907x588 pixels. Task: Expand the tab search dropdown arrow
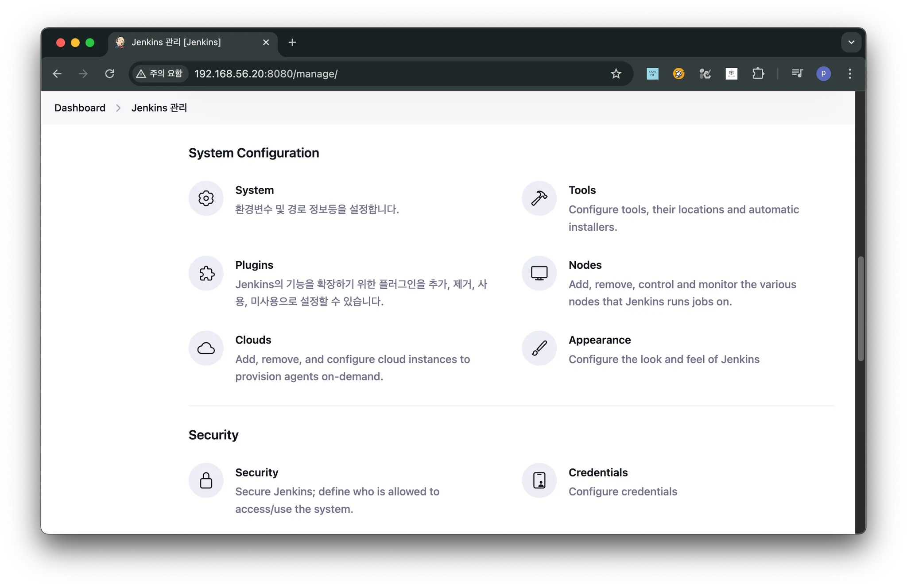(851, 43)
